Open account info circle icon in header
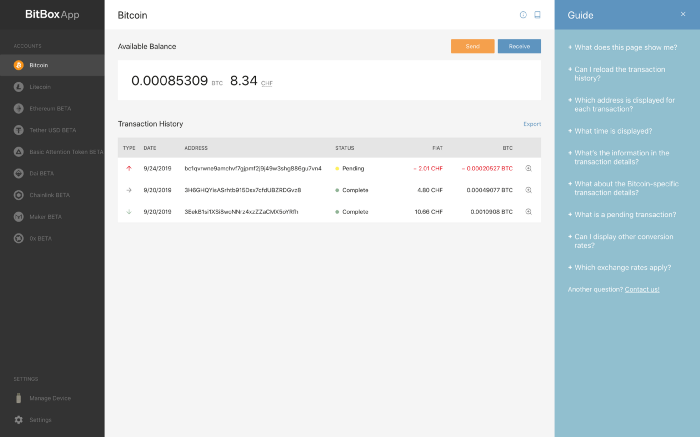The width and height of the screenshot is (700, 437). coord(523,15)
